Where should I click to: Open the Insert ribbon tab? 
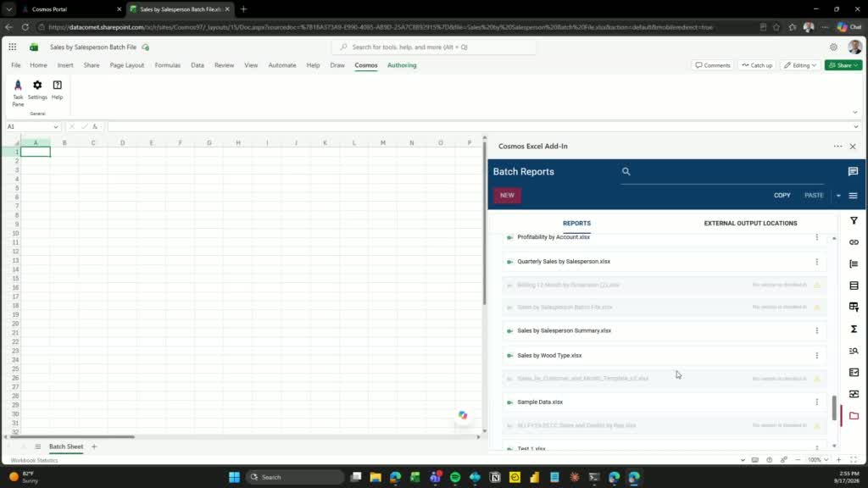(x=65, y=65)
